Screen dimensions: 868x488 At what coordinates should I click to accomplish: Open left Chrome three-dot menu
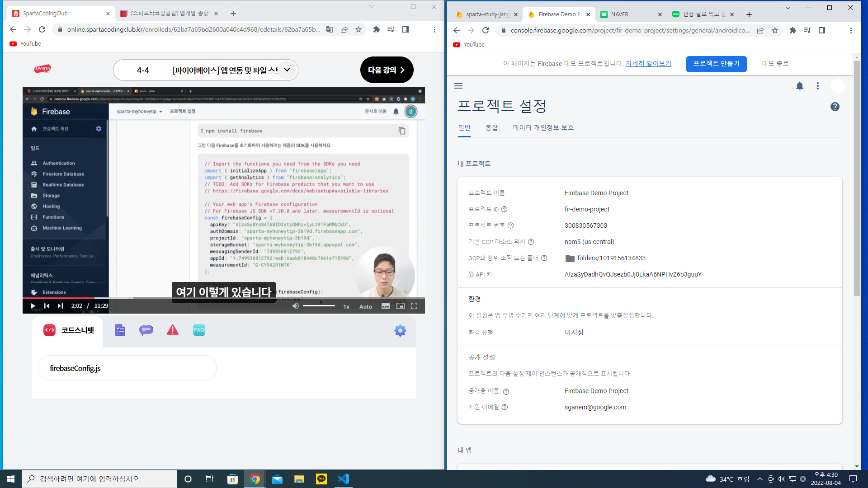click(434, 29)
